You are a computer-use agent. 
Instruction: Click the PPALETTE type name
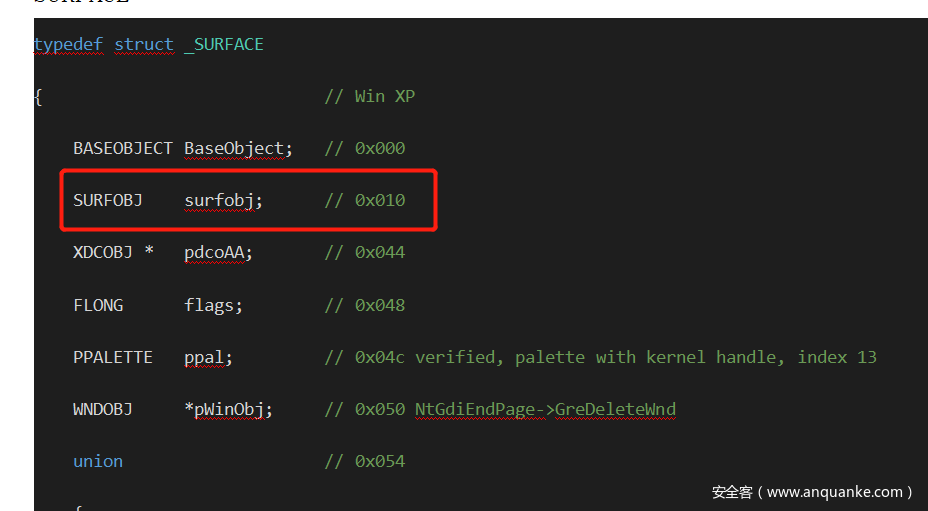click(x=113, y=357)
